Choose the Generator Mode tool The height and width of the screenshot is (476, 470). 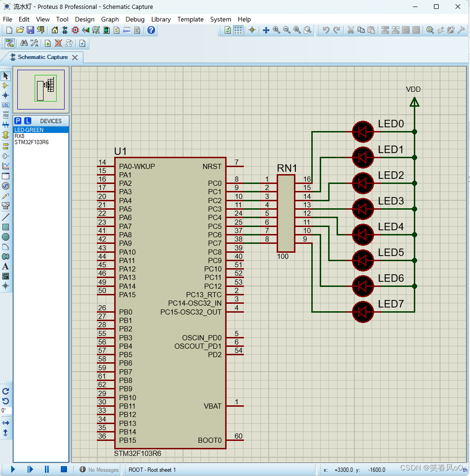point(6,186)
